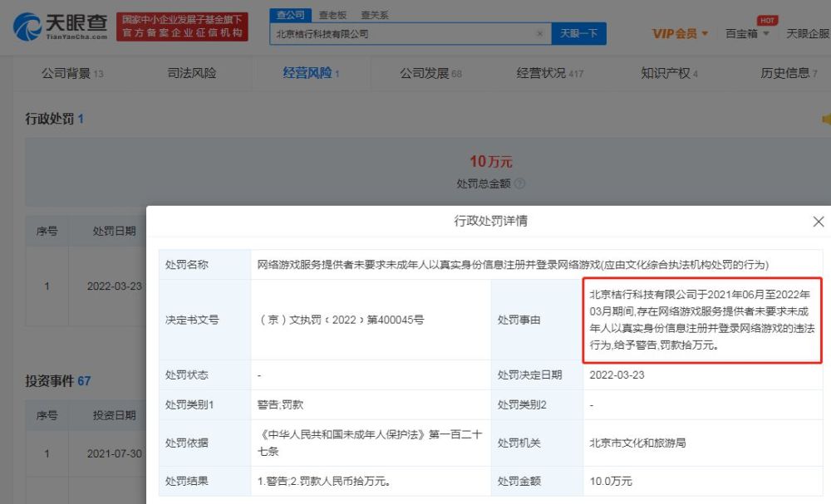This screenshot has height=504, width=831.
Task: Switch to the 查老板 search tab
Action: 332,15
